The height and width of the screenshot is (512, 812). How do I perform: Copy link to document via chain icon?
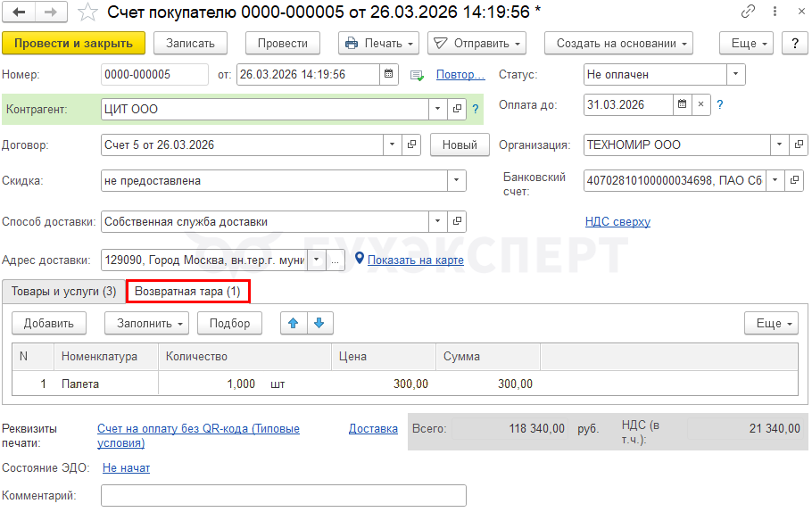[748, 12]
